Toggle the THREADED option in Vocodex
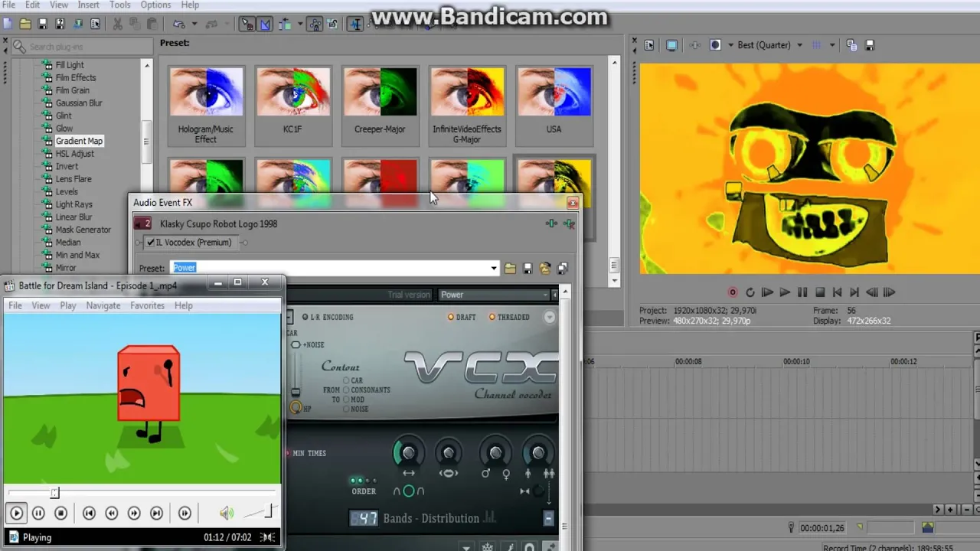This screenshot has width=980, height=551. [509, 317]
